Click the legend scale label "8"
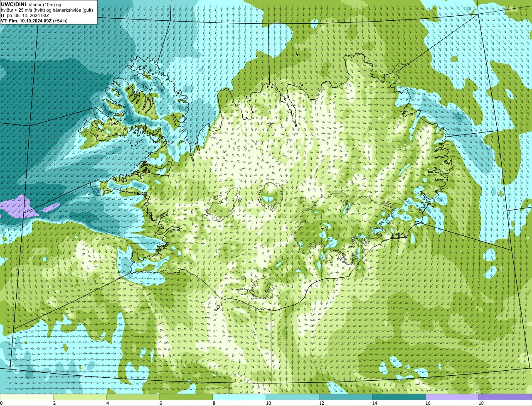Viewport: 532px width, 406px height. [x=214, y=403]
